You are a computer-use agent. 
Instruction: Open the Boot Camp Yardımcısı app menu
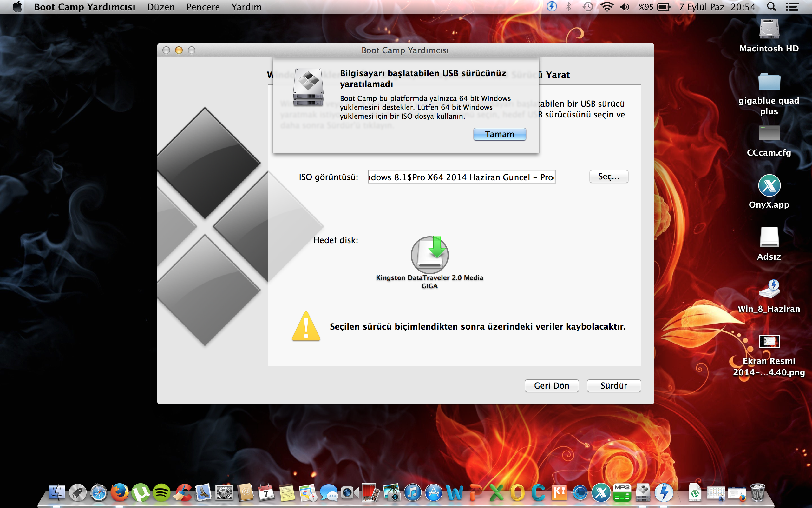(x=85, y=7)
